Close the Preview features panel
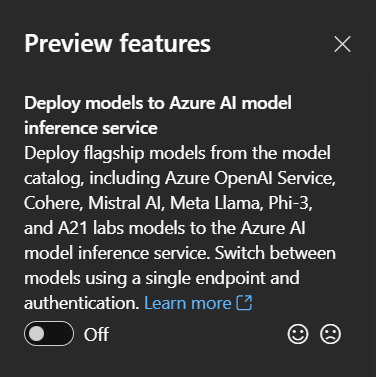 (x=342, y=44)
